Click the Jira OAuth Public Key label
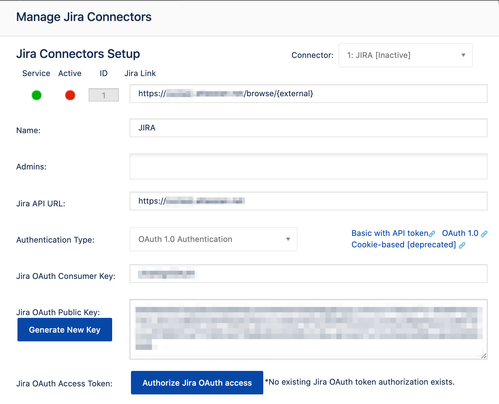Image resolution: width=499 pixels, height=404 pixels. [x=58, y=312]
